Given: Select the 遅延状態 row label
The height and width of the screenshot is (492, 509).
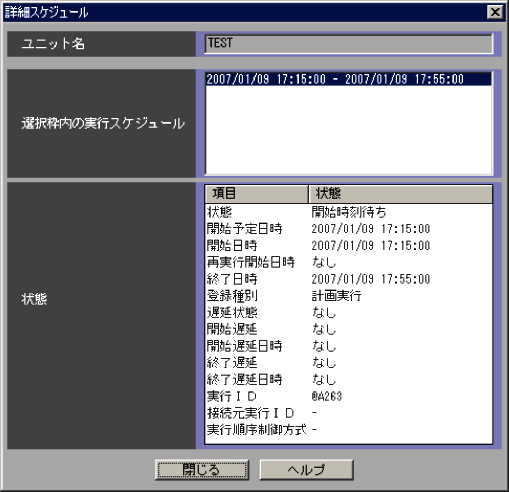Looking at the screenshot, I should (232, 313).
